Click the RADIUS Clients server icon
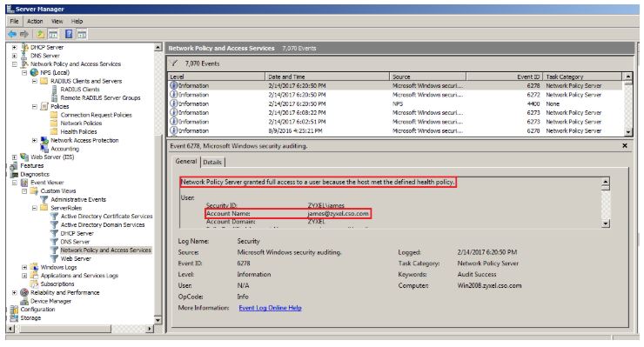This screenshot has height=347, width=644. pyautogui.click(x=55, y=89)
